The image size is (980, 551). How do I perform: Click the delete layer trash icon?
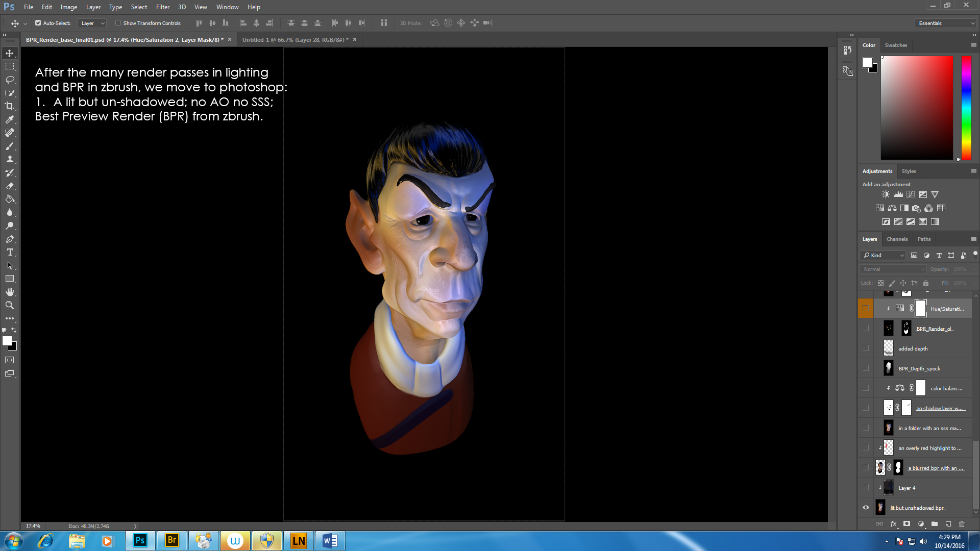(x=962, y=524)
